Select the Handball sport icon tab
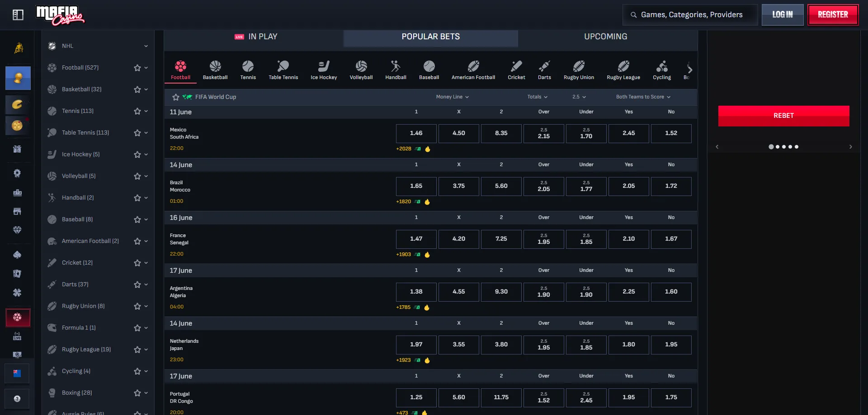868x415 pixels. pos(396,70)
